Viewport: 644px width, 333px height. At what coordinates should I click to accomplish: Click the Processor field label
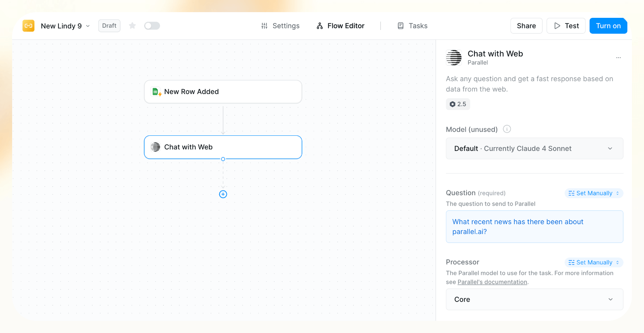[462, 262]
